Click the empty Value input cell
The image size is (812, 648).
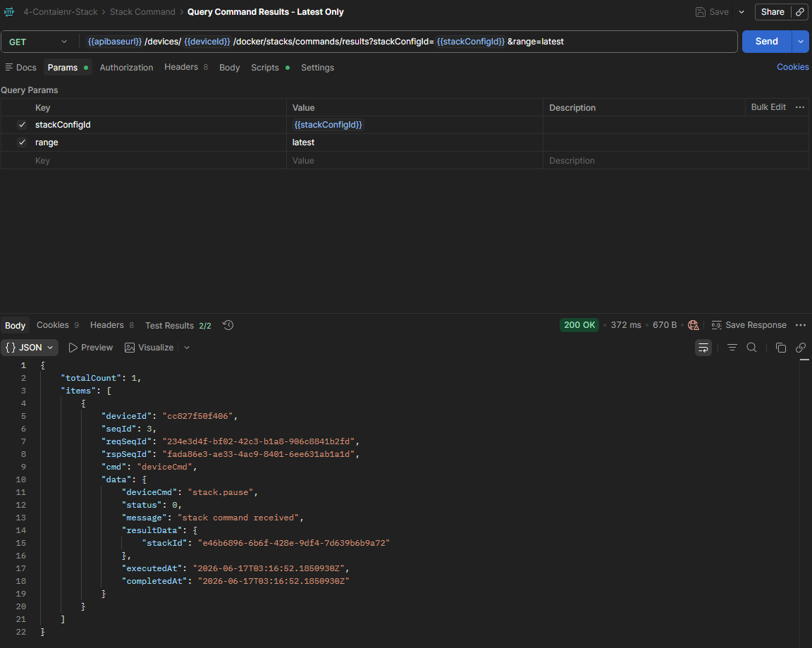pos(414,161)
